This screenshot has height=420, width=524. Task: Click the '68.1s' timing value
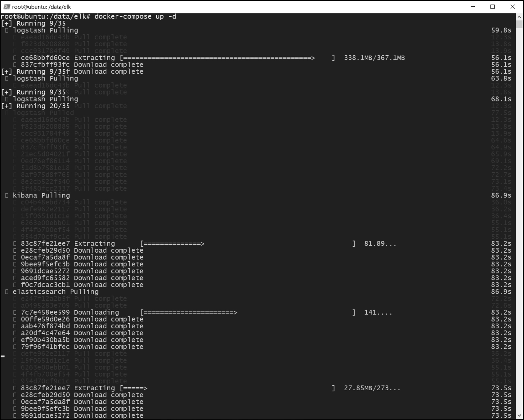pos(501,99)
